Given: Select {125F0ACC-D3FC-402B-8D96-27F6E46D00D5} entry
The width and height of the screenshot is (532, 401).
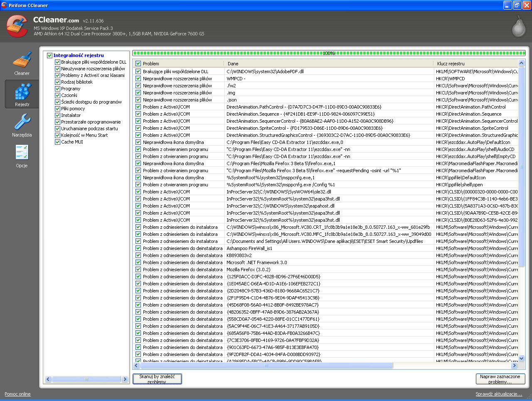Looking at the screenshot, I should coord(273,277).
